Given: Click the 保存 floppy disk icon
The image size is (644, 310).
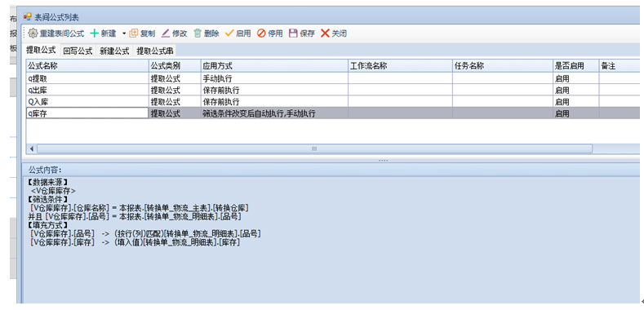Looking at the screenshot, I should (x=293, y=33).
